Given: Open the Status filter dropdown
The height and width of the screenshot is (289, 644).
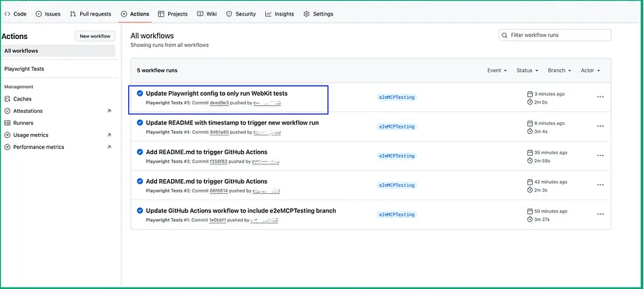Looking at the screenshot, I should 527,71.
